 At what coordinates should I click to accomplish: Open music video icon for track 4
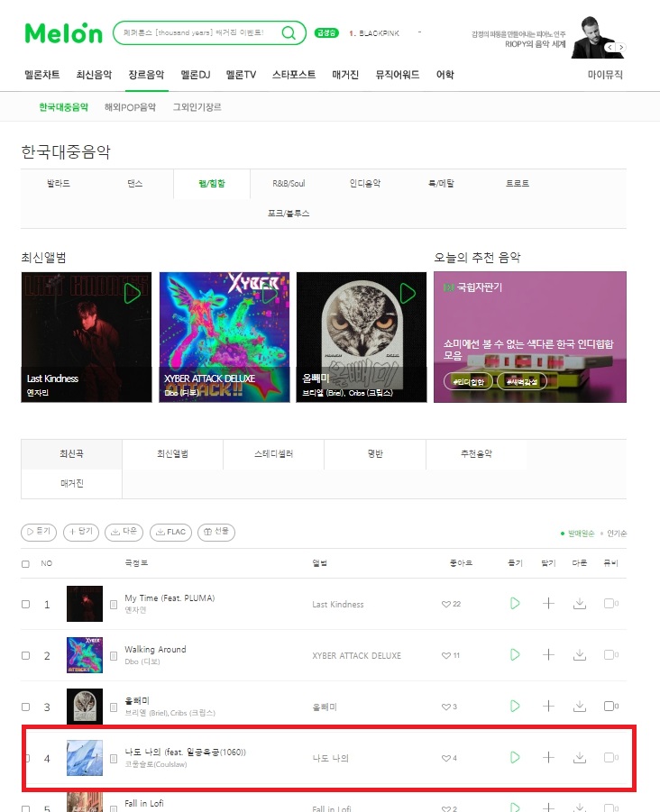point(610,758)
